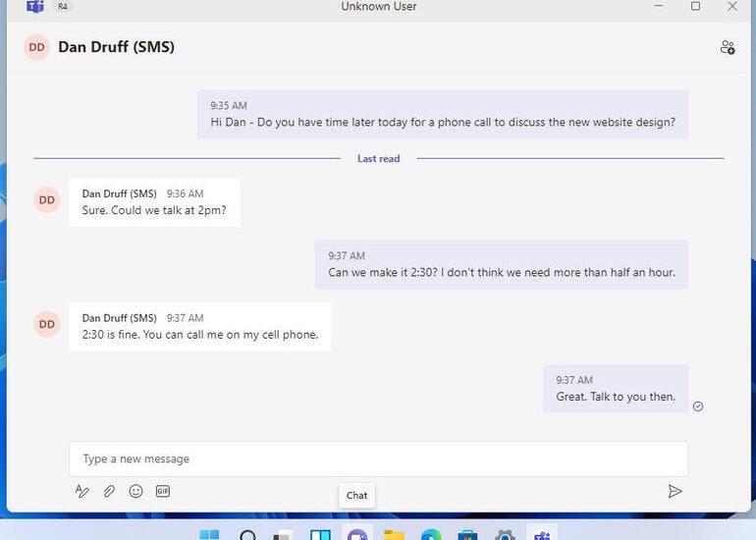Open File Explorer from the taskbar

pyautogui.click(x=395, y=534)
